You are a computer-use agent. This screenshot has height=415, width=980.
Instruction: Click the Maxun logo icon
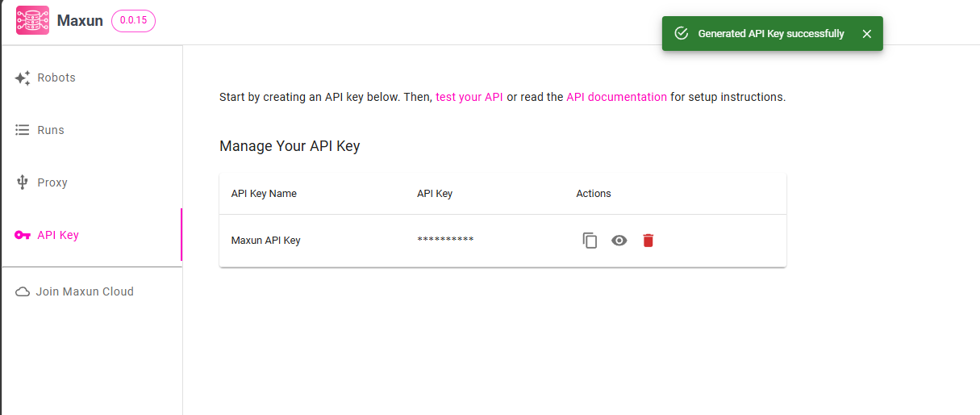(x=32, y=20)
